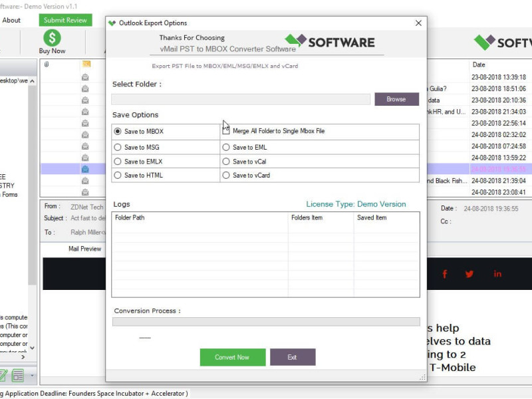Enable Merge All Folder to Single Mbox File
The image size is (532, 399).
tap(226, 130)
